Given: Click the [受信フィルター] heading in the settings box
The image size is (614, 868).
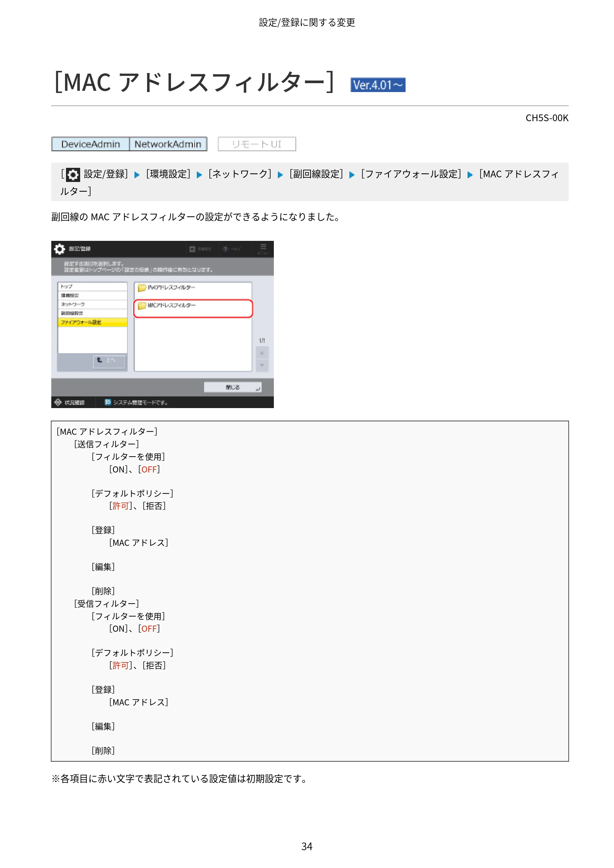Looking at the screenshot, I should click(106, 604).
